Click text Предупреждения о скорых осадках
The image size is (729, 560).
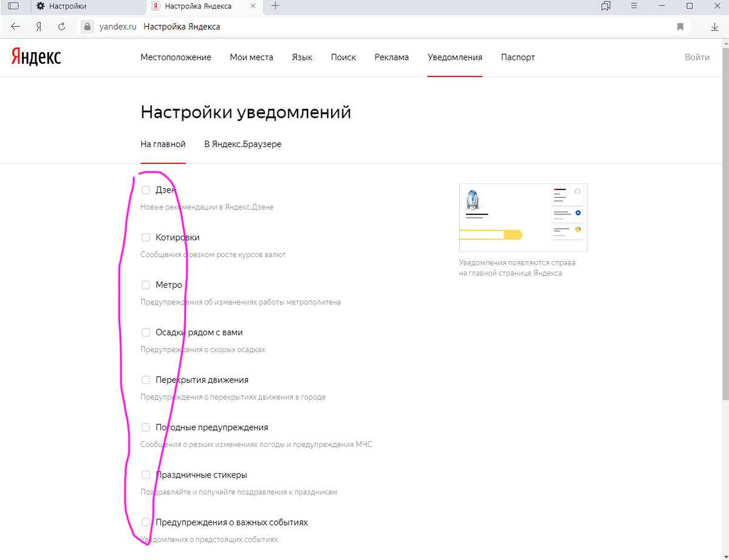[x=203, y=349]
